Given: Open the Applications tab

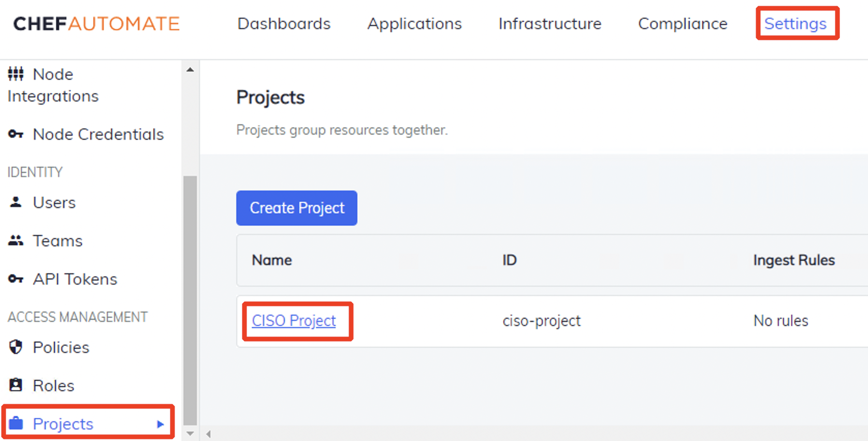Looking at the screenshot, I should point(414,24).
